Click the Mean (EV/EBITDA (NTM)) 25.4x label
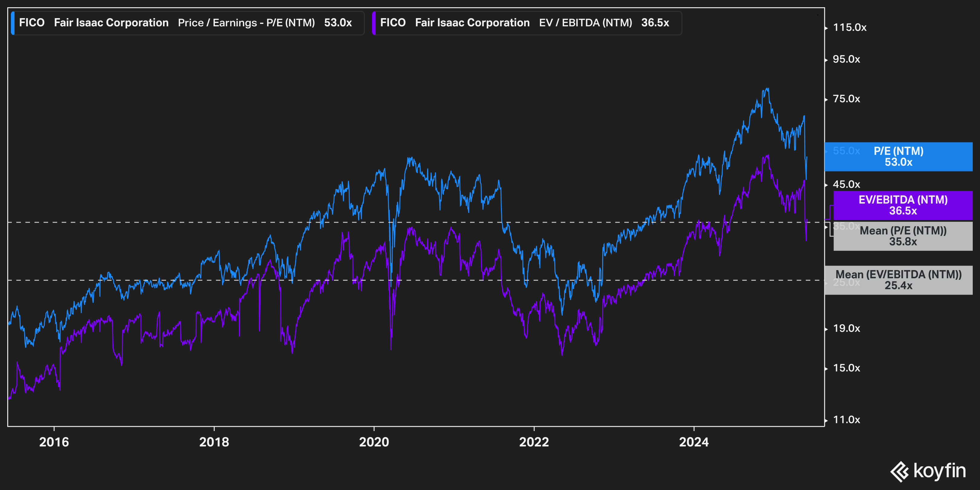Viewport: 980px width, 490px height. pyautogui.click(x=898, y=280)
